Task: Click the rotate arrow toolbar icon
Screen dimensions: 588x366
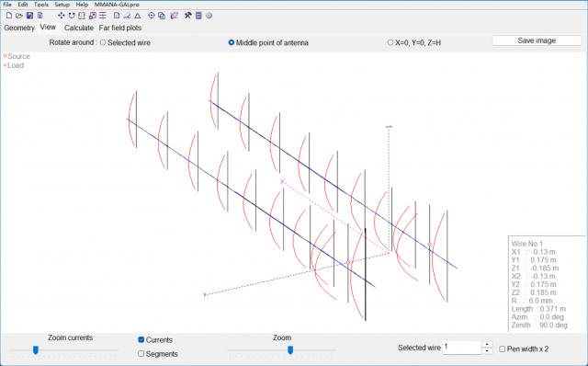Action: coord(72,16)
